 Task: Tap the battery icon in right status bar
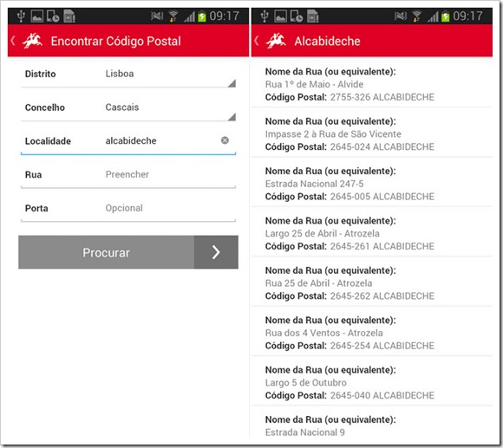pyautogui.click(x=446, y=16)
